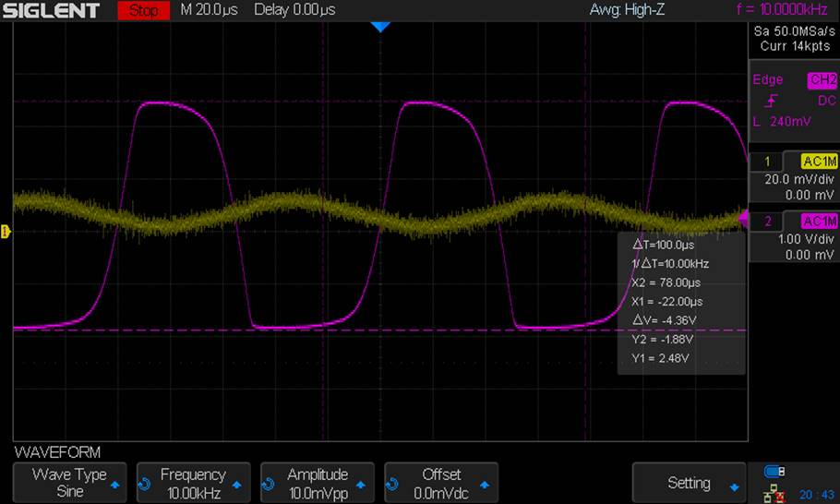Click the Y1 = 2.48V cursor value
This screenshot has height=504, width=840.
(x=660, y=358)
